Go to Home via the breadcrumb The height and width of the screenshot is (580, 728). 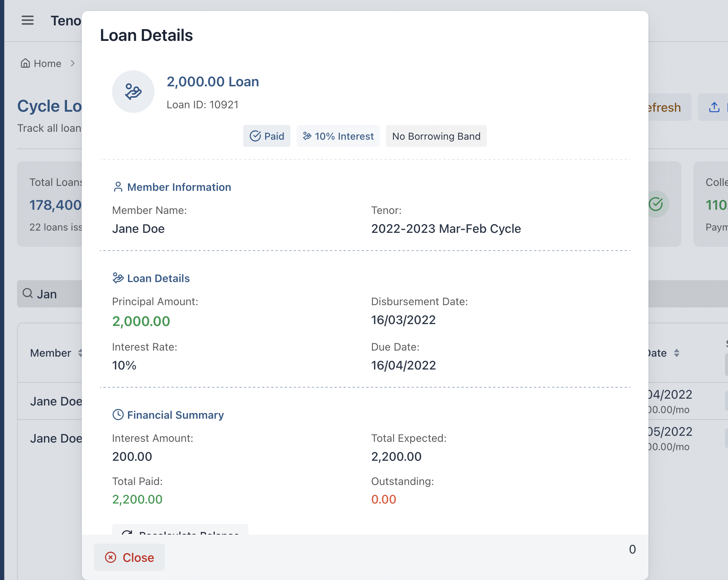point(47,63)
